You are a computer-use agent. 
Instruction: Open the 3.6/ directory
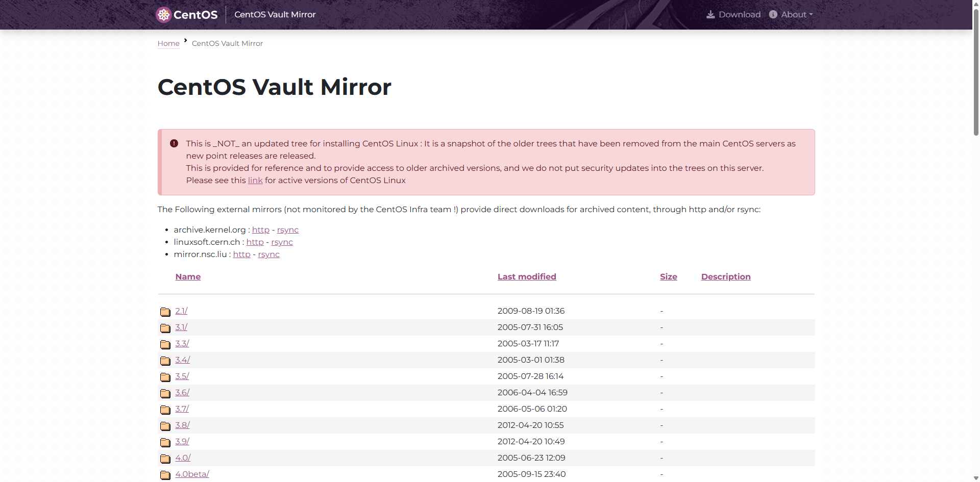coord(183,392)
